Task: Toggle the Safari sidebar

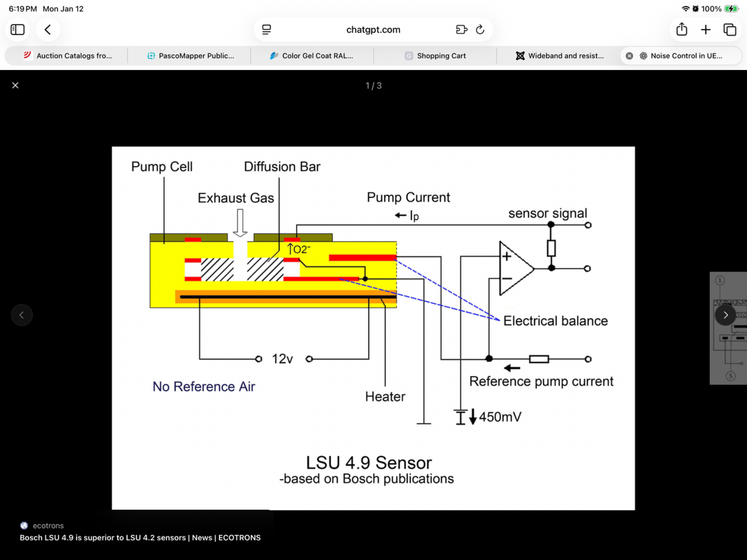Action: pyautogui.click(x=18, y=30)
